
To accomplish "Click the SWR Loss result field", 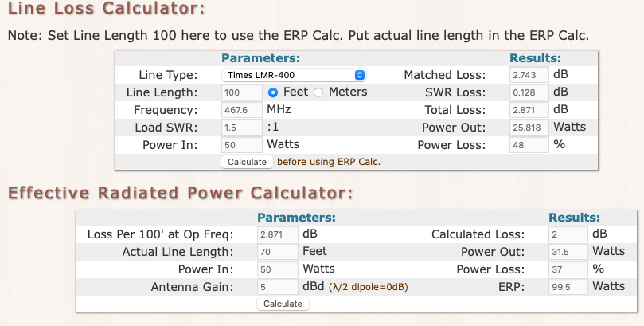I will coord(529,92).
